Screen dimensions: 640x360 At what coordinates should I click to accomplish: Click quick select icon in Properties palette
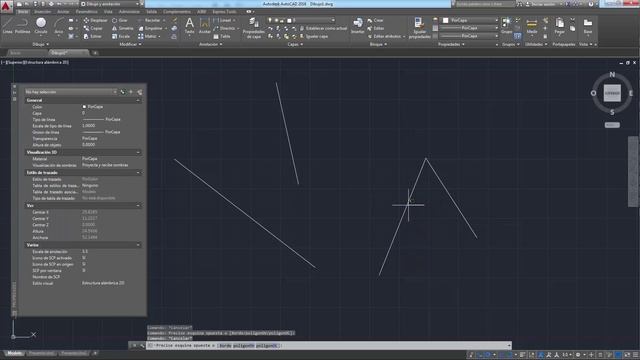point(140,92)
